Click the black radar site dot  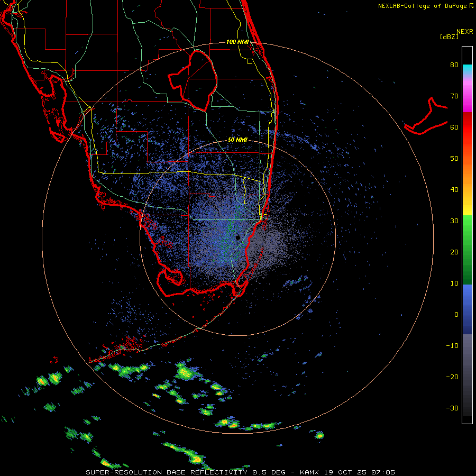[238, 237]
